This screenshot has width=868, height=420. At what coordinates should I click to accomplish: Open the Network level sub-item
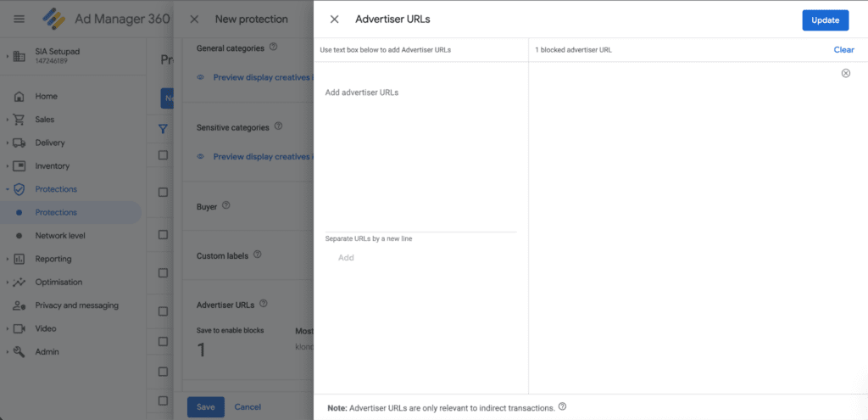tap(60, 236)
